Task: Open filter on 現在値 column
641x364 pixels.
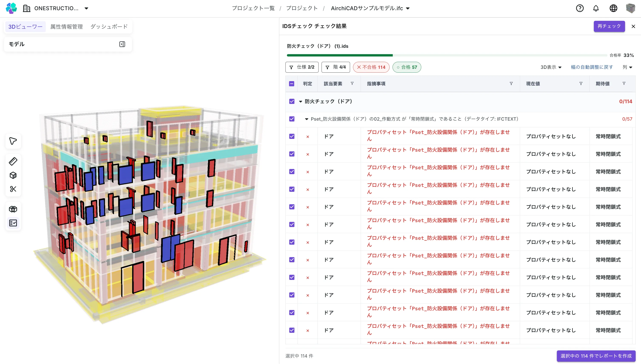Action: 581,83
